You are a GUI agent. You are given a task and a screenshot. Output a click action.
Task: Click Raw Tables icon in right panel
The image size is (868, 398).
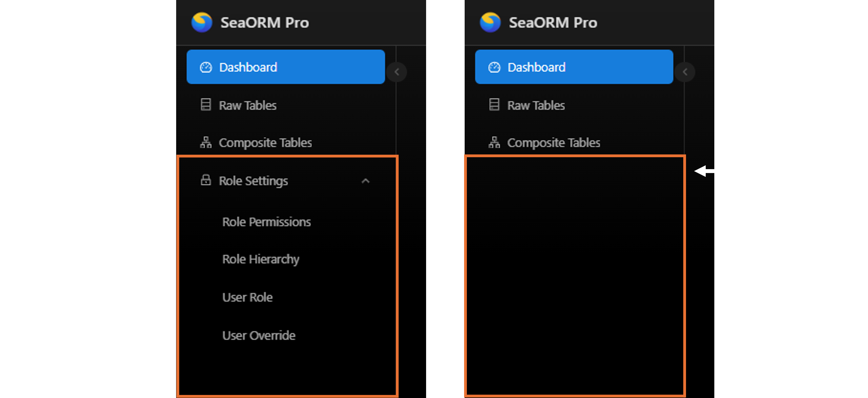click(494, 104)
